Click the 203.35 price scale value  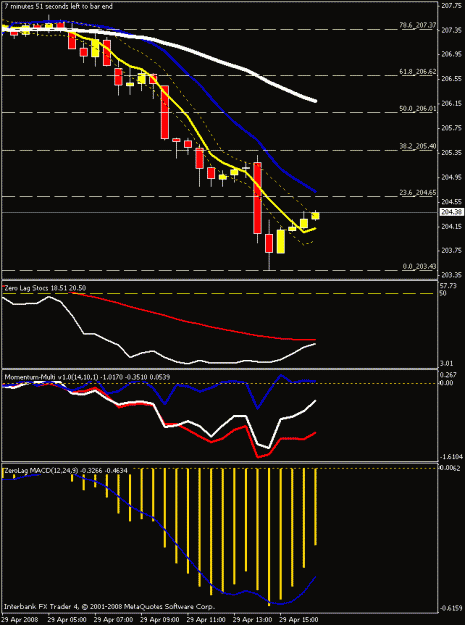pos(453,275)
